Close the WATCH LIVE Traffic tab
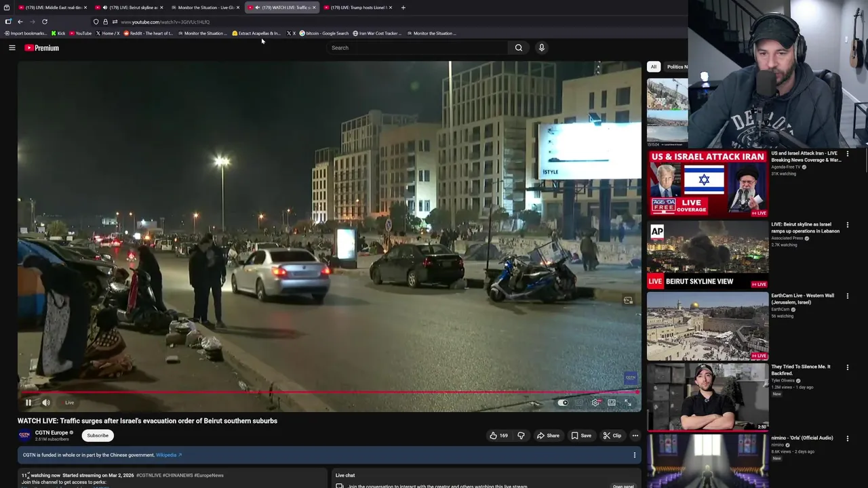Screen dimensions: 868x488 click(314, 7)
